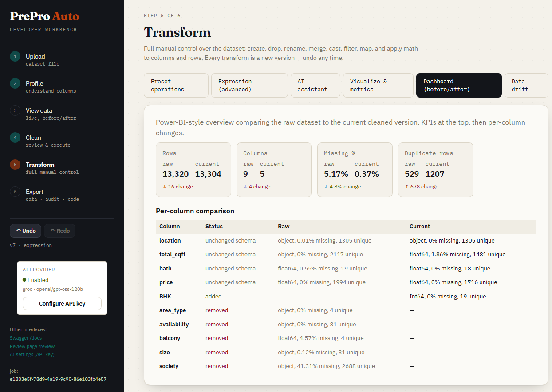Click the Missing % KPI card
552x392 pixels.
(x=355, y=170)
